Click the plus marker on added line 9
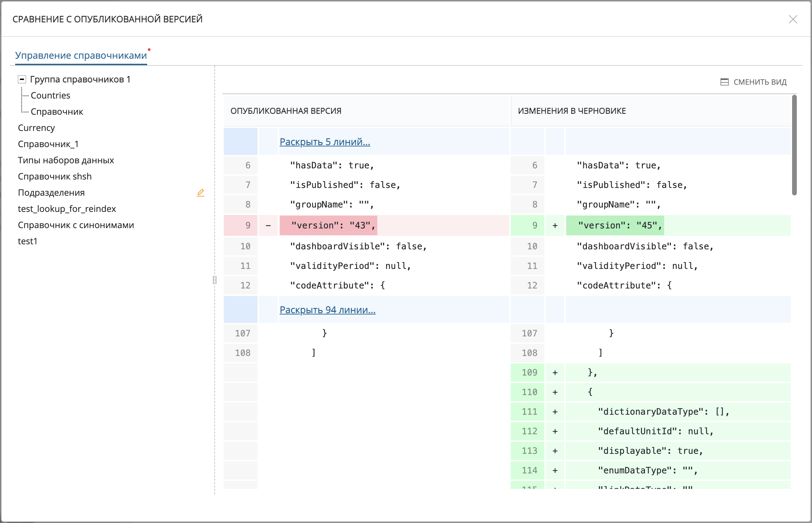Image resolution: width=812 pixels, height=523 pixels. (x=555, y=225)
